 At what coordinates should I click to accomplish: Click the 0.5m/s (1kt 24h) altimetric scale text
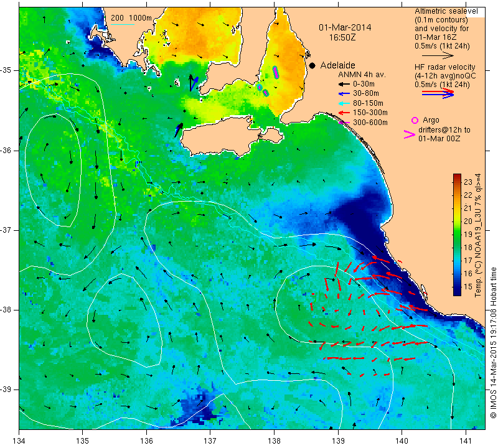(x=442, y=46)
